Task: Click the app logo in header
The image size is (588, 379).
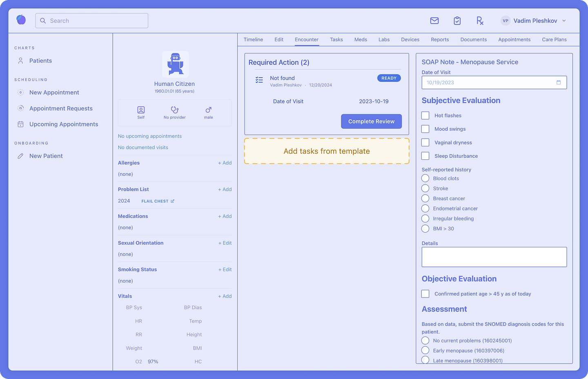Action: [x=21, y=20]
